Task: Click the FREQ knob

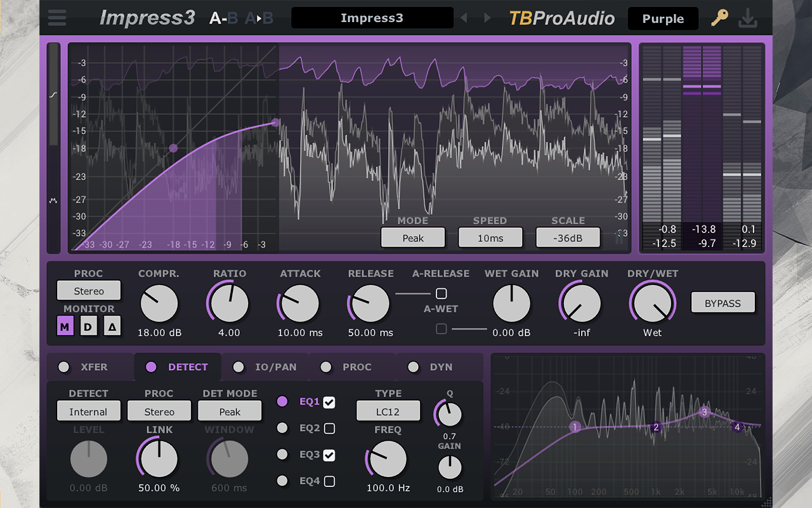Action: (388, 458)
